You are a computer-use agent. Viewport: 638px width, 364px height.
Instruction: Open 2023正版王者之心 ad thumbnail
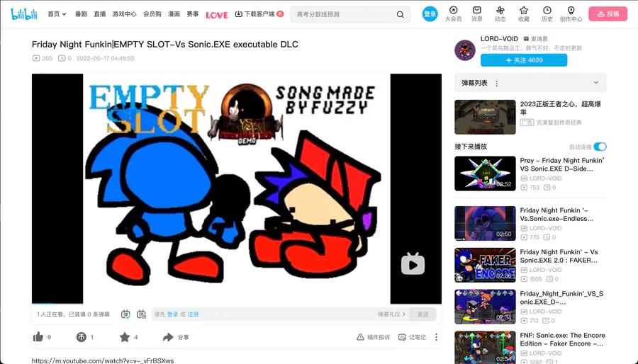[485, 117]
